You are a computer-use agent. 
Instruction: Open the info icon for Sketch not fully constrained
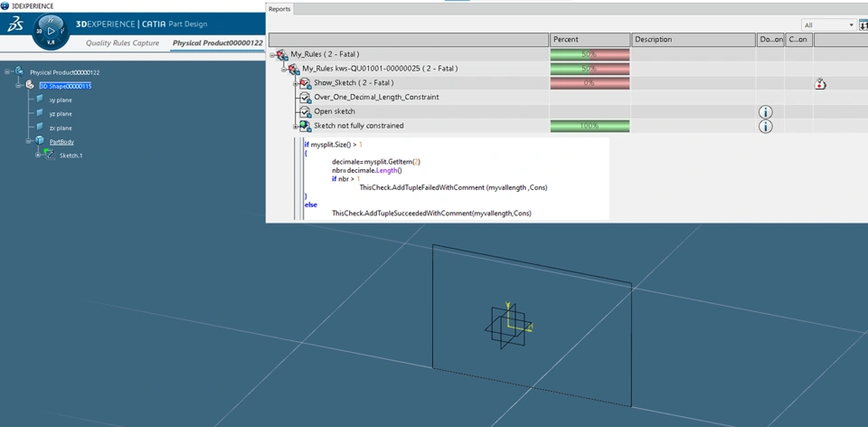(x=765, y=127)
